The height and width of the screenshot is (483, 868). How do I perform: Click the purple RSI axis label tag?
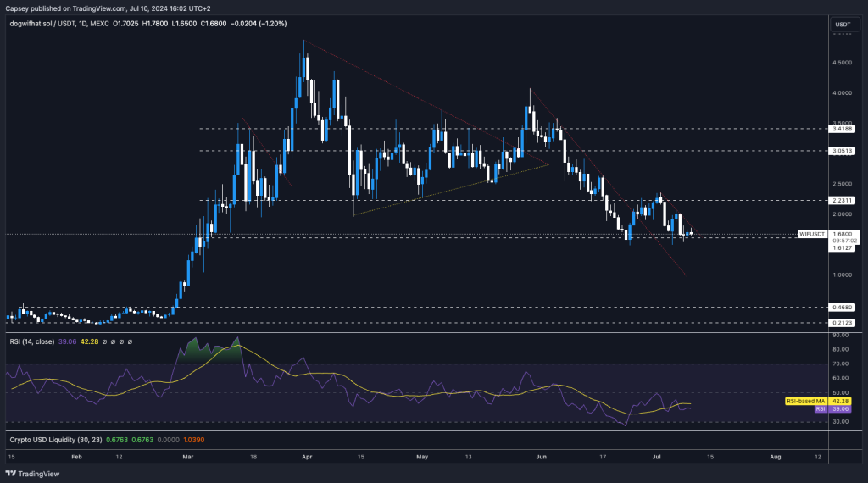(x=821, y=409)
